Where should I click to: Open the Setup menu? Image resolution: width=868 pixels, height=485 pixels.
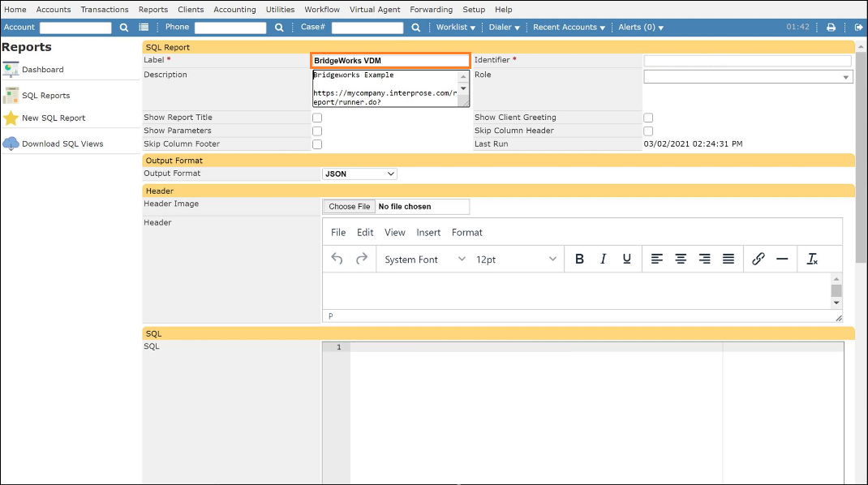474,10
